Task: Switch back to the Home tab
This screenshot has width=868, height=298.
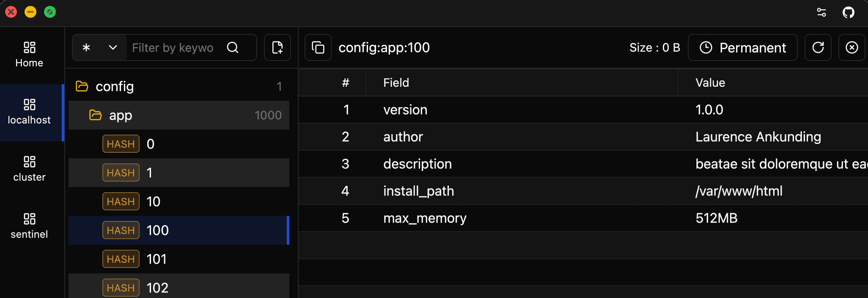Action: coord(29,53)
